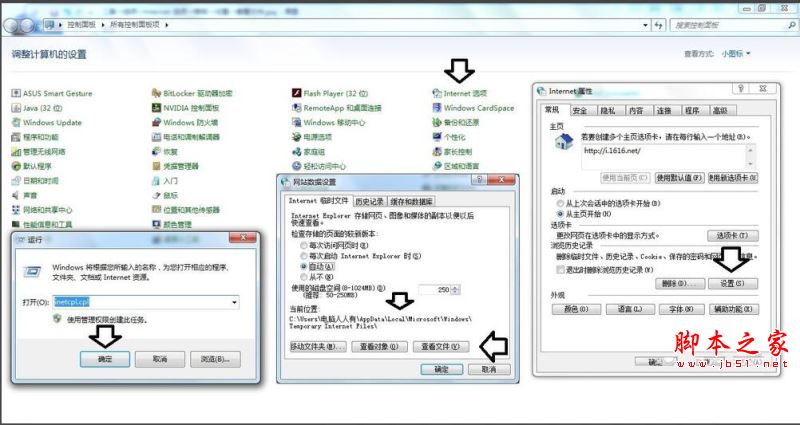Screen dimensions: 800x425
Task: Open the 默认程序 icon
Action: (16, 166)
